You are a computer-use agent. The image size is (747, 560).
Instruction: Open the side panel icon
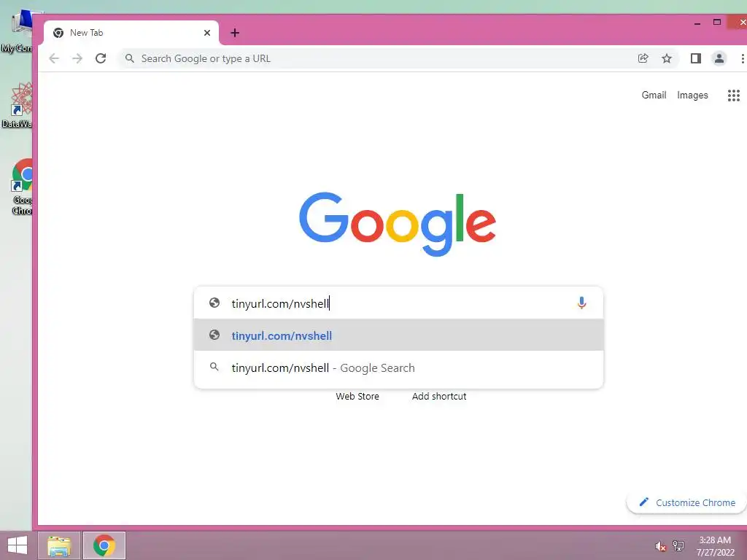pyautogui.click(x=695, y=58)
